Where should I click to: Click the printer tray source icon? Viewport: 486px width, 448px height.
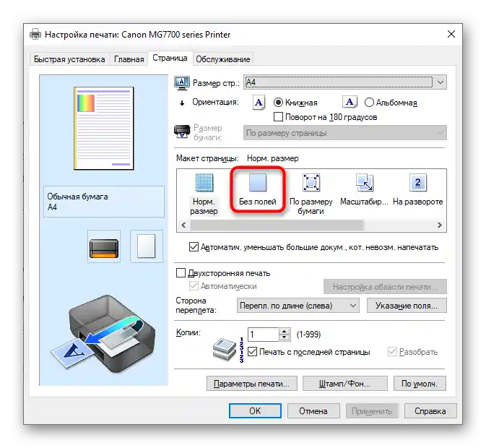click(x=104, y=246)
